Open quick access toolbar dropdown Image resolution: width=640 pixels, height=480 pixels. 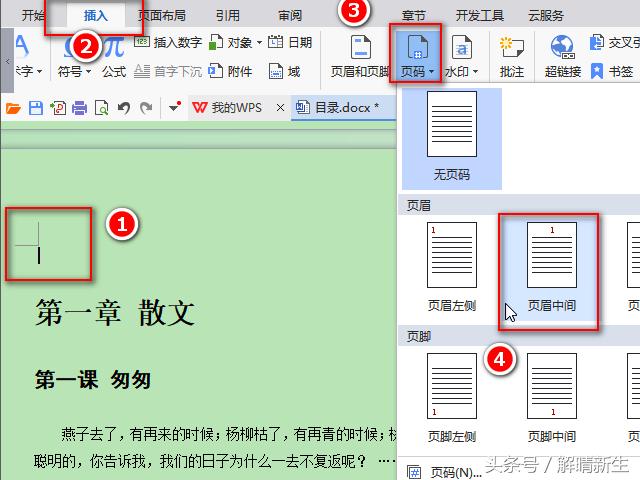point(175,107)
